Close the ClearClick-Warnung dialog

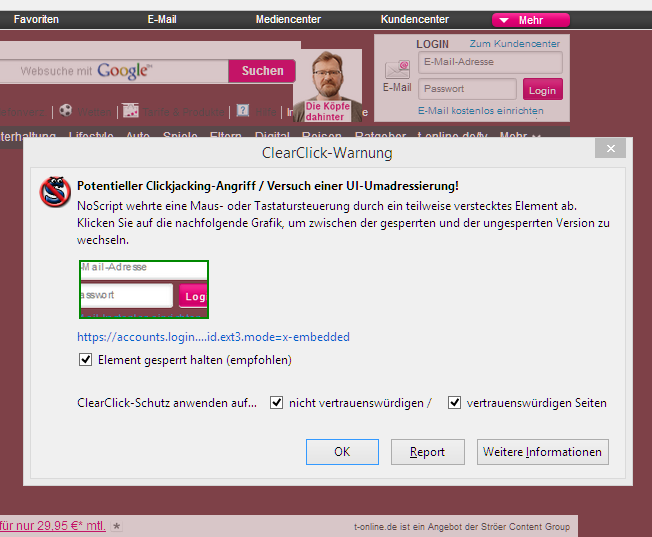pyautogui.click(x=610, y=148)
